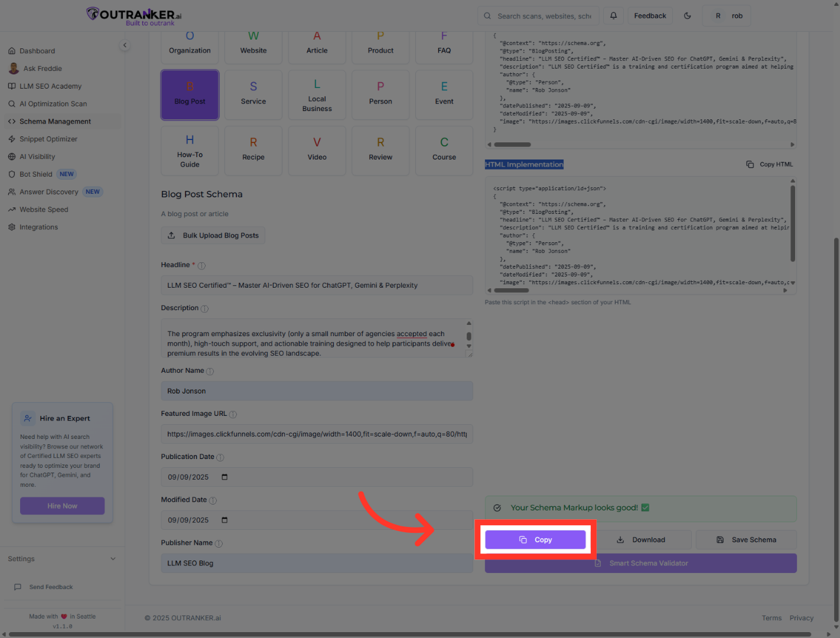This screenshot has height=638, width=840.
Task: Click the Modified Date info icon
Action: (x=213, y=501)
